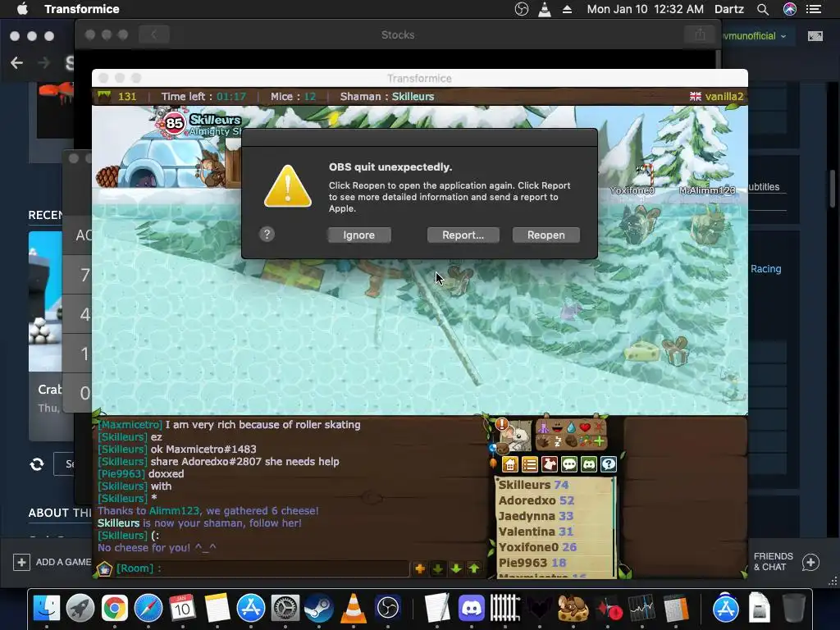Click the green plus emote button
The height and width of the screenshot is (630, 840).
599,441
